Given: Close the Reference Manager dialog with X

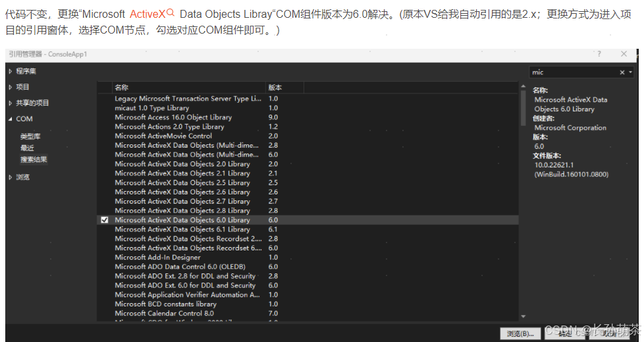Looking at the screenshot, I should (x=624, y=54).
